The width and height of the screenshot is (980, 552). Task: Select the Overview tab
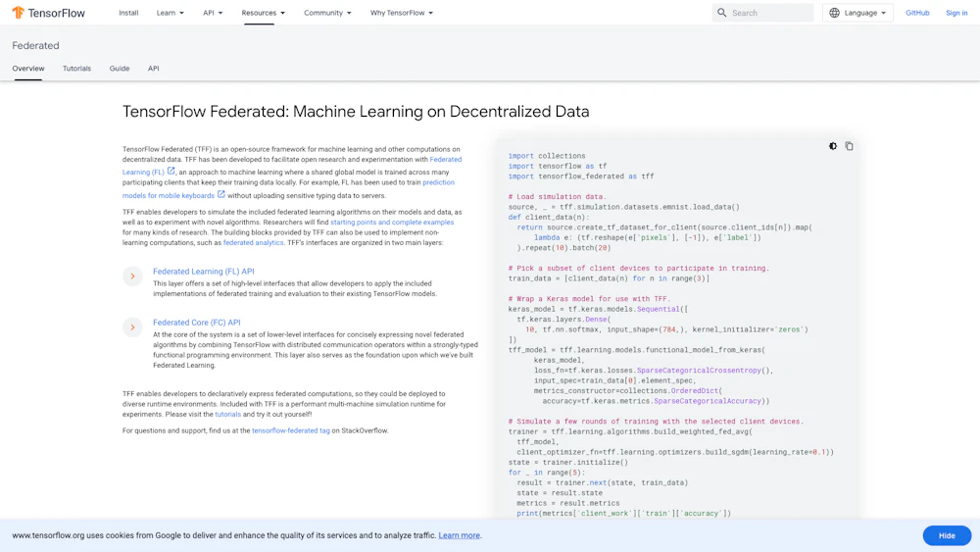coord(28,68)
